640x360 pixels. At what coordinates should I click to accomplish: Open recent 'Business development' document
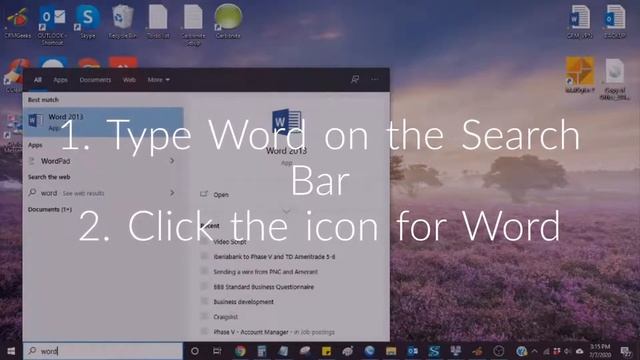243,302
